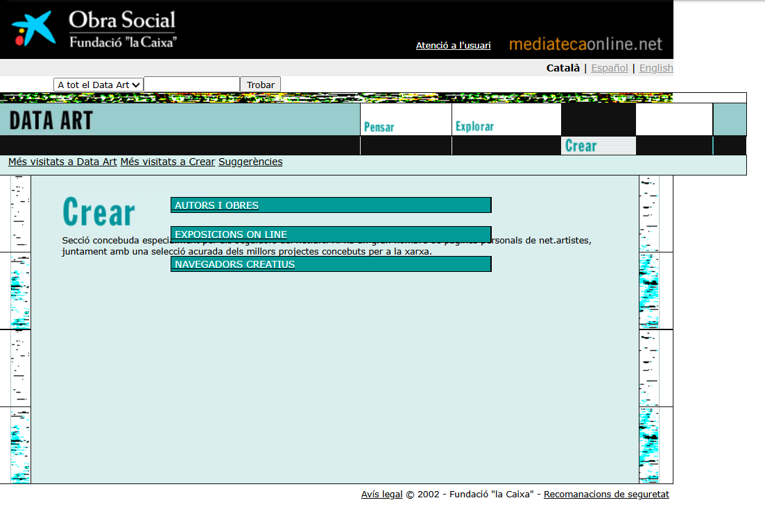This screenshot has width=765, height=532.
Task: Click the DATA ART heading banner
Action: click(51, 121)
